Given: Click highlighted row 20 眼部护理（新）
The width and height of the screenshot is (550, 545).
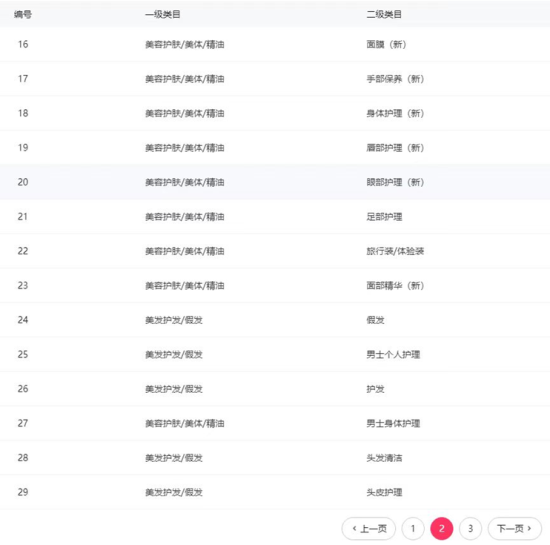Looking at the screenshot, I should tap(275, 182).
